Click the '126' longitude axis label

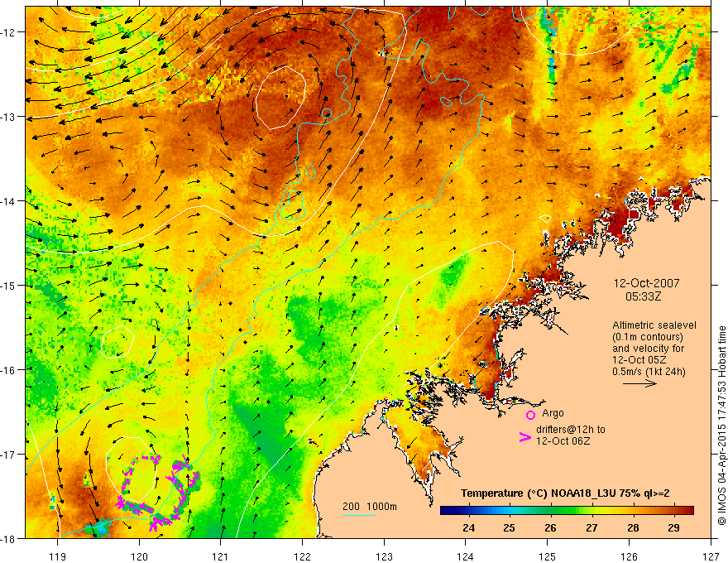[629, 556]
